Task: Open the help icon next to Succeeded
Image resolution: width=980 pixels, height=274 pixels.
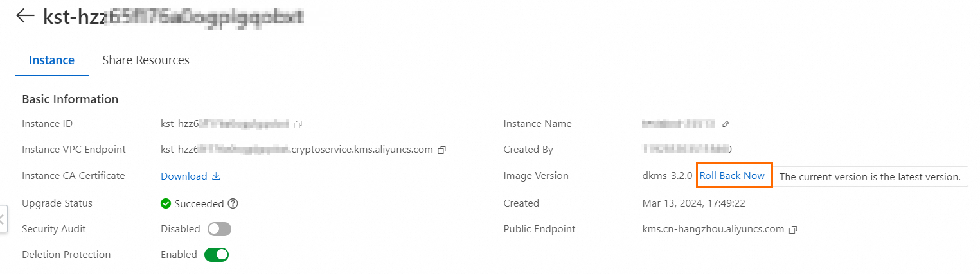Action: pos(233,203)
